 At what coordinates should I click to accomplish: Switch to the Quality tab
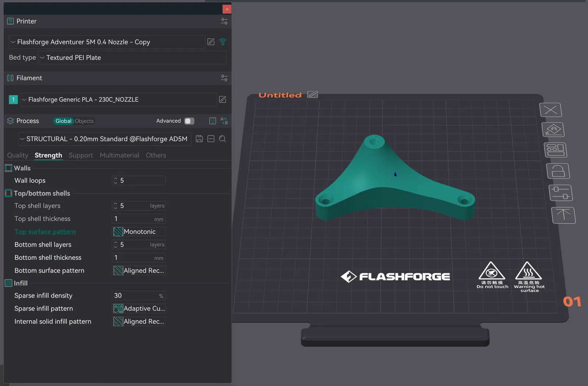pyautogui.click(x=18, y=155)
